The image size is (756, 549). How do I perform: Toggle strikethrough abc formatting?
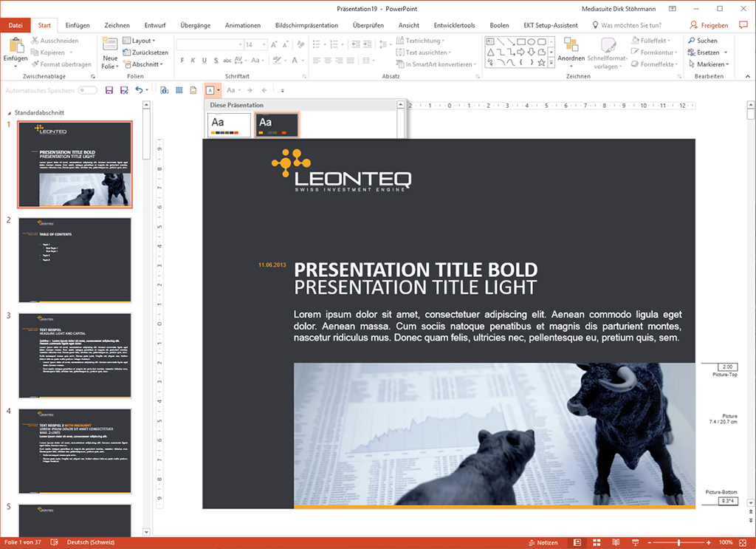227,61
